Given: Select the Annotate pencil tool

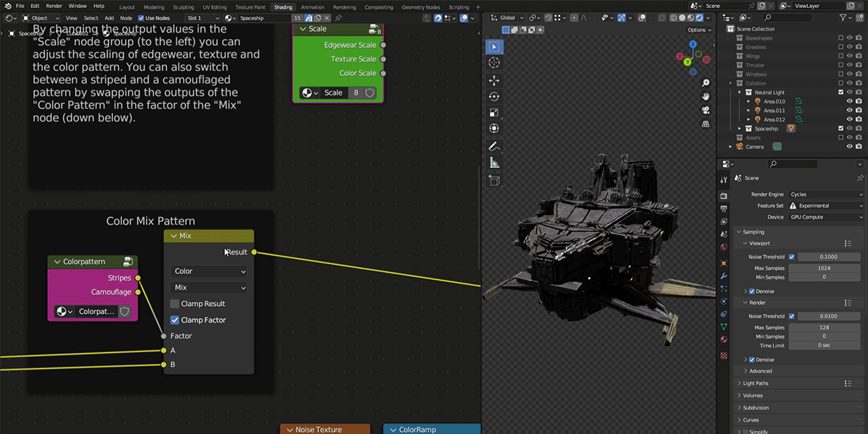Looking at the screenshot, I should coord(494,146).
